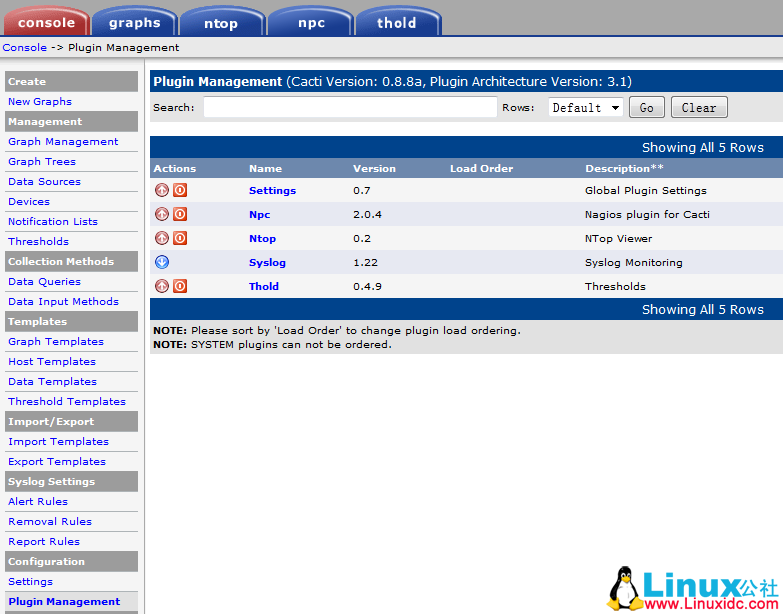Open Data Queries in sidebar
This screenshot has width=783, height=614.
[x=44, y=281]
